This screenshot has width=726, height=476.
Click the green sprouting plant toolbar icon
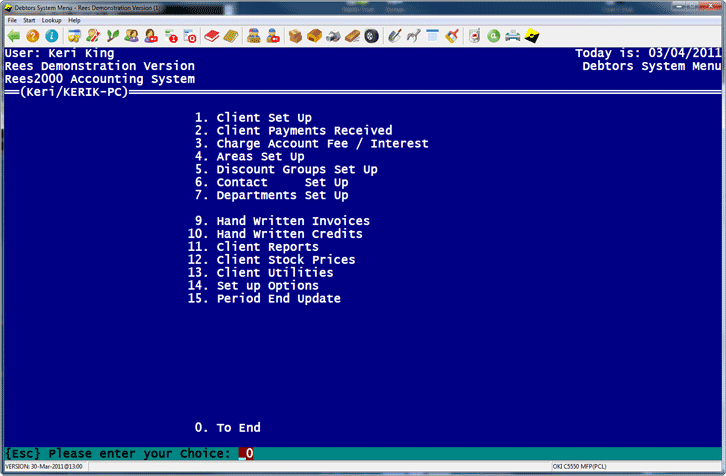tap(112, 36)
